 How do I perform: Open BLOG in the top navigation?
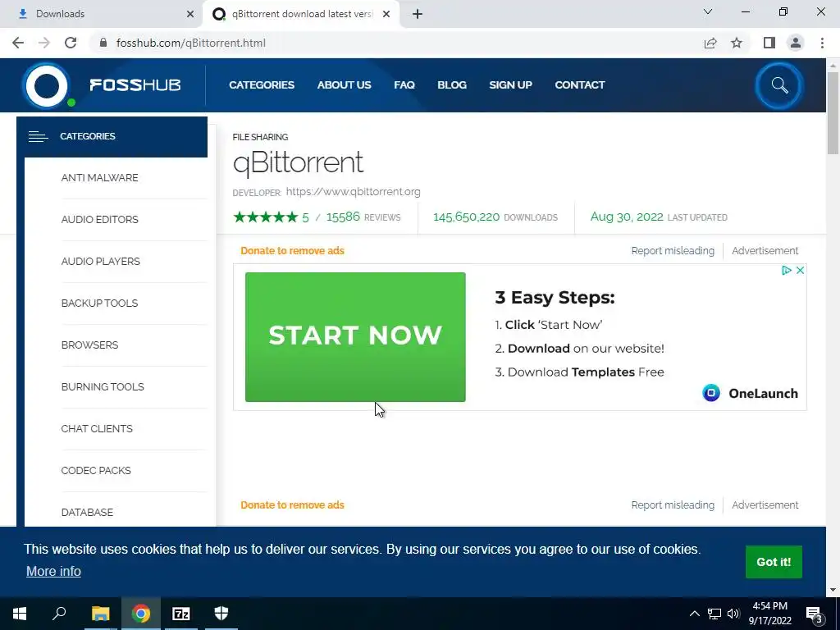click(x=452, y=85)
